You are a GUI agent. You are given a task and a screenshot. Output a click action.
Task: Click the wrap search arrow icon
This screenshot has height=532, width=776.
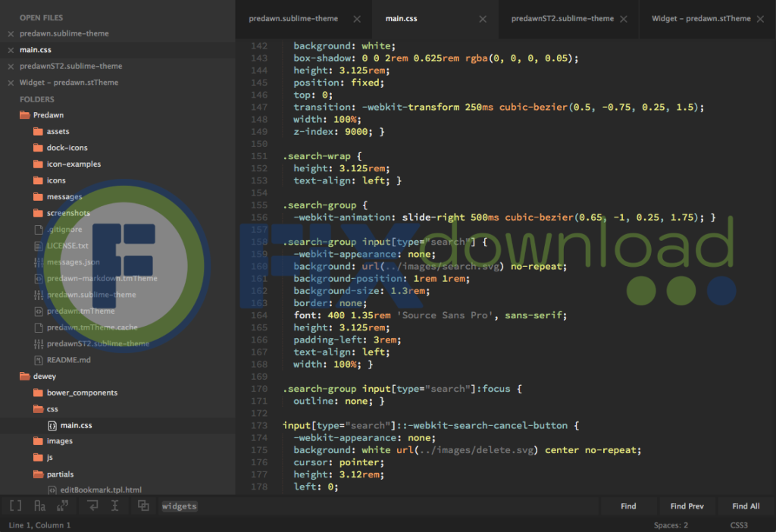pos(92,506)
